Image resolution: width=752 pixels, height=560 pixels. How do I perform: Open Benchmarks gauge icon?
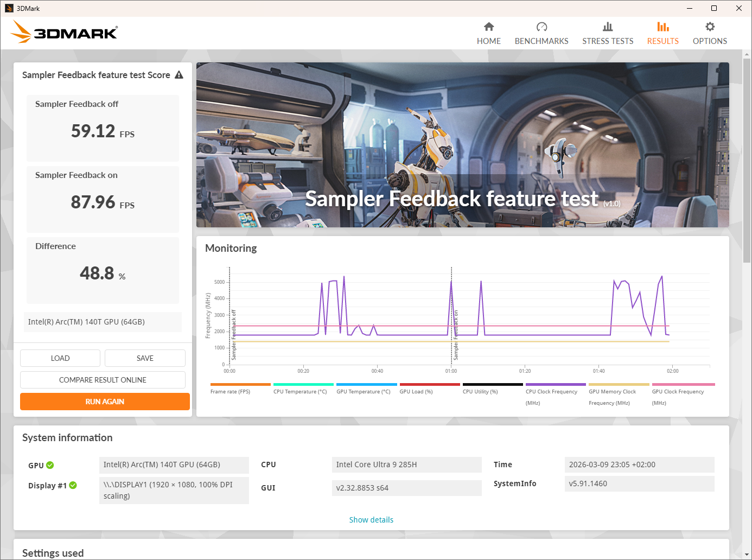point(541,27)
